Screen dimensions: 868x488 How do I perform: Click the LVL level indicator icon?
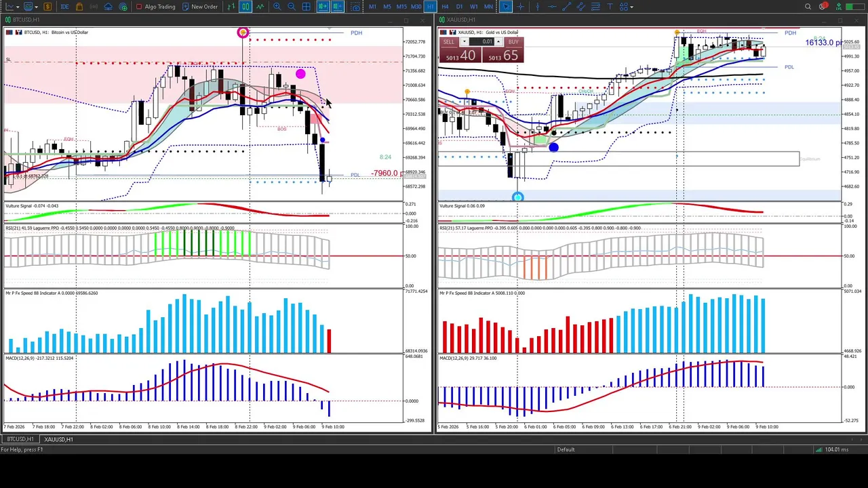[x=838, y=7]
